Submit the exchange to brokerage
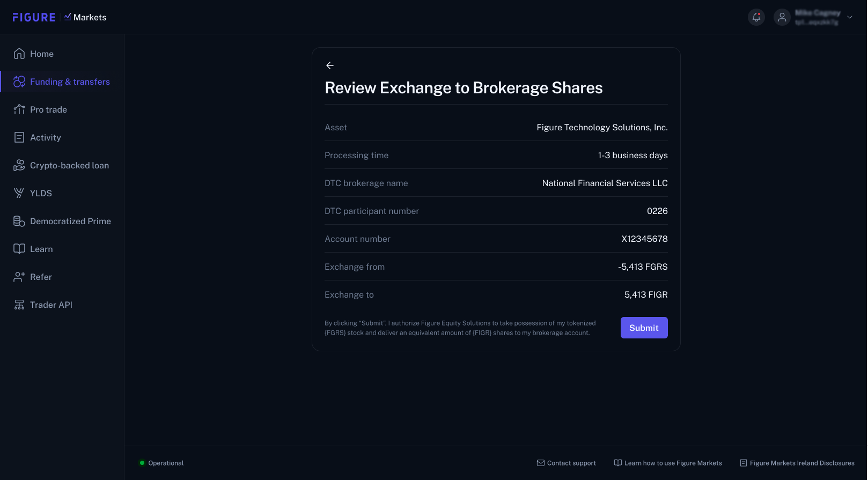 pos(644,328)
